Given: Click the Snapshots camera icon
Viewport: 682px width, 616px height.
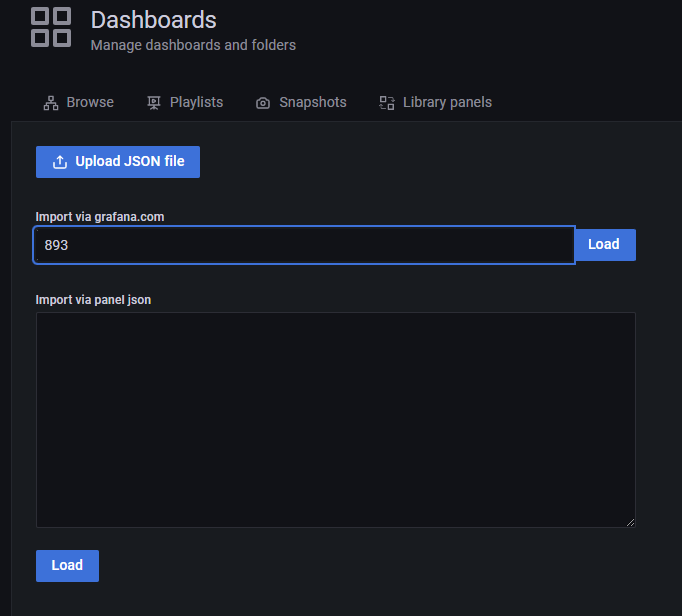Looking at the screenshot, I should pyautogui.click(x=263, y=103).
